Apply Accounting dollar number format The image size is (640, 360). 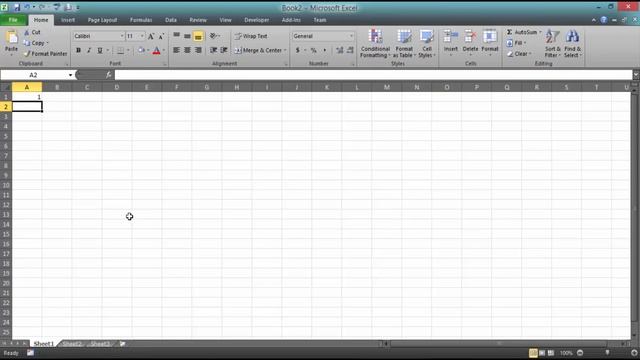pyautogui.click(x=298, y=50)
